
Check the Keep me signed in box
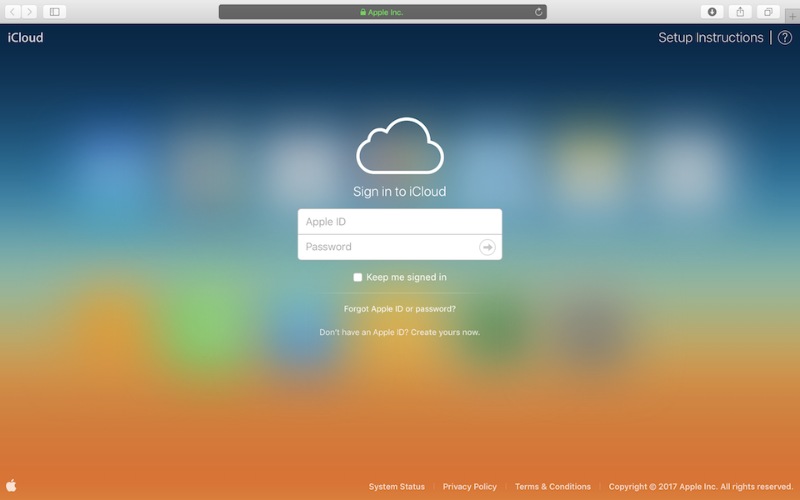(x=358, y=277)
